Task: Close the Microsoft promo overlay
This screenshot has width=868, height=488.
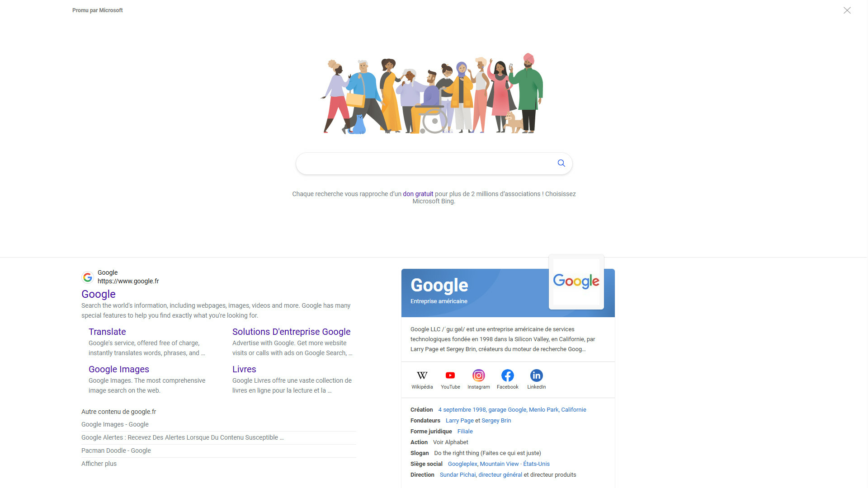Action: [x=847, y=10]
